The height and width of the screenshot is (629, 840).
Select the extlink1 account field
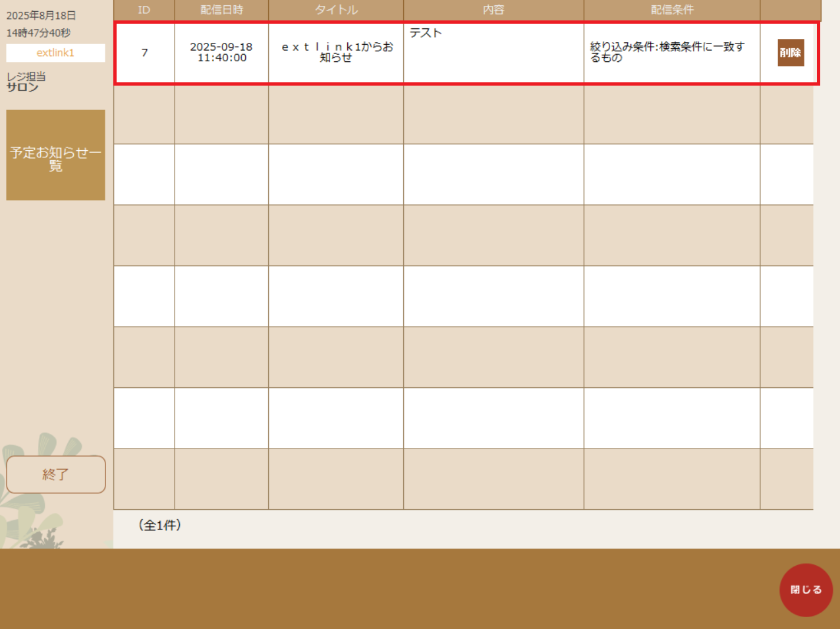55,53
